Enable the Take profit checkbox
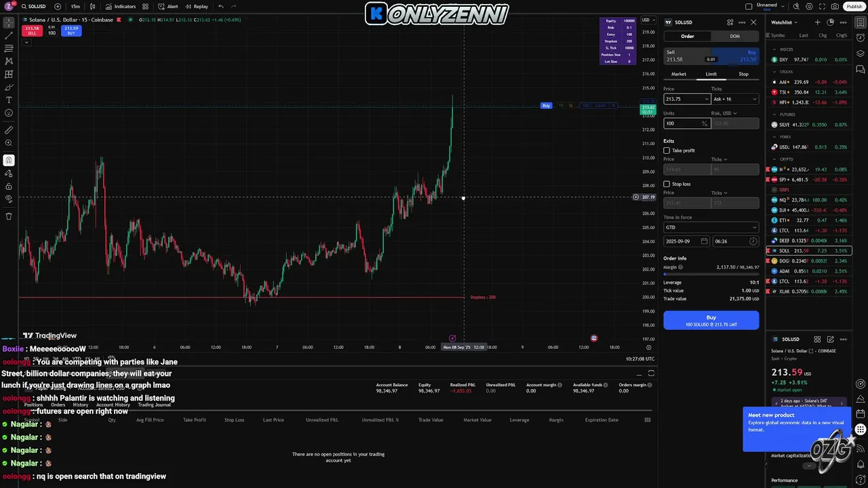The height and width of the screenshot is (488, 868). pos(667,150)
